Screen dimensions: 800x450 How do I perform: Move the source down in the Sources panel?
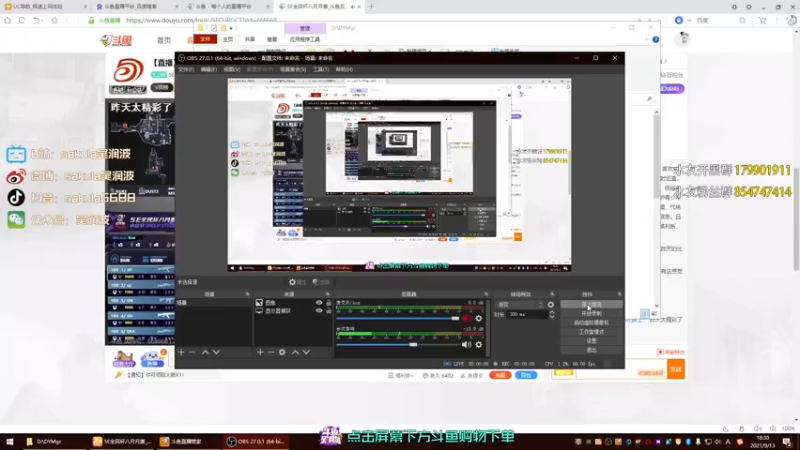pyautogui.click(x=306, y=352)
